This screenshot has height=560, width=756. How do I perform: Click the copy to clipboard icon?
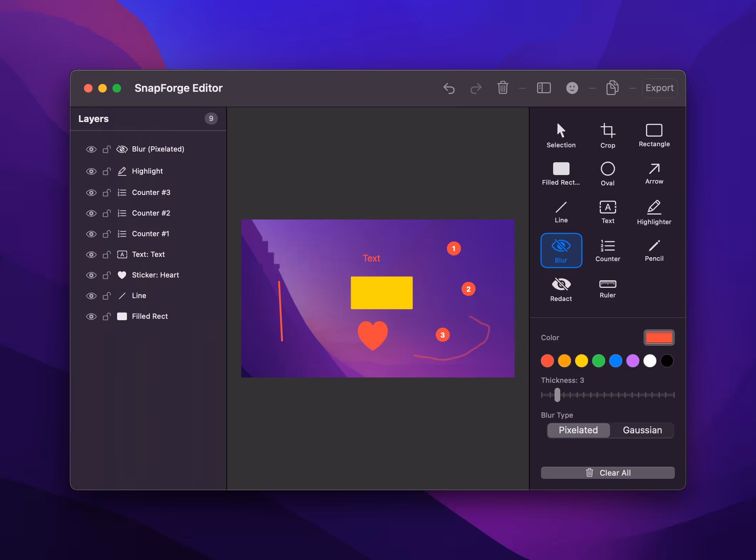[x=612, y=88]
